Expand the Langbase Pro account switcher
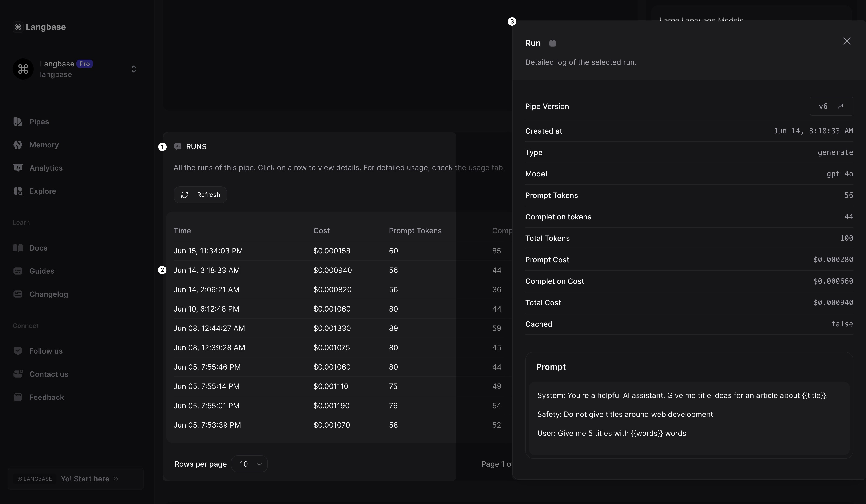This screenshot has height=504, width=866. [x=134, y=69]
